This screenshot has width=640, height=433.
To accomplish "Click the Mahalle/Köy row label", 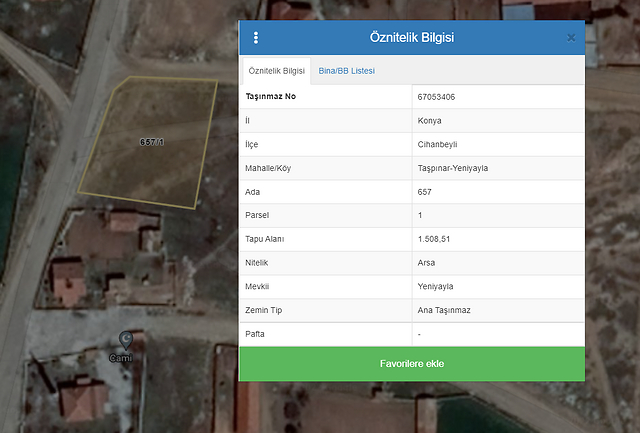I will click(x=269, y=168).
